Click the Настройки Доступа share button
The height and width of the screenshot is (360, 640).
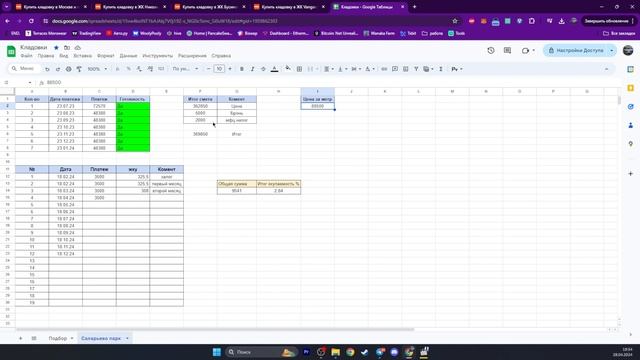(x=576, y=50)
